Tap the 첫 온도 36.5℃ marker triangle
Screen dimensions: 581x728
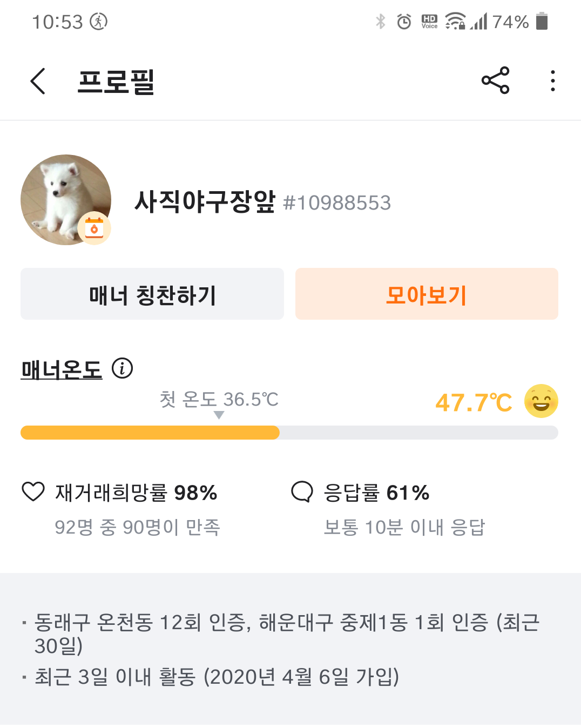click(x=219, y=415)
